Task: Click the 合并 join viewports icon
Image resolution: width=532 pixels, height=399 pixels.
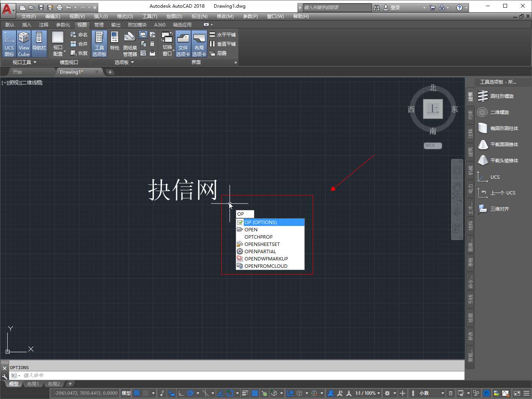Action: [x=79, y=44]
